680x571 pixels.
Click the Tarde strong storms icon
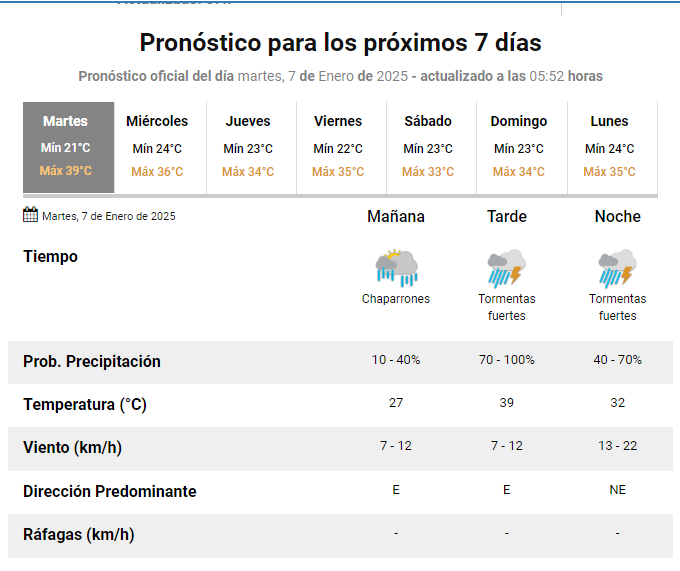tap(507, 268)
